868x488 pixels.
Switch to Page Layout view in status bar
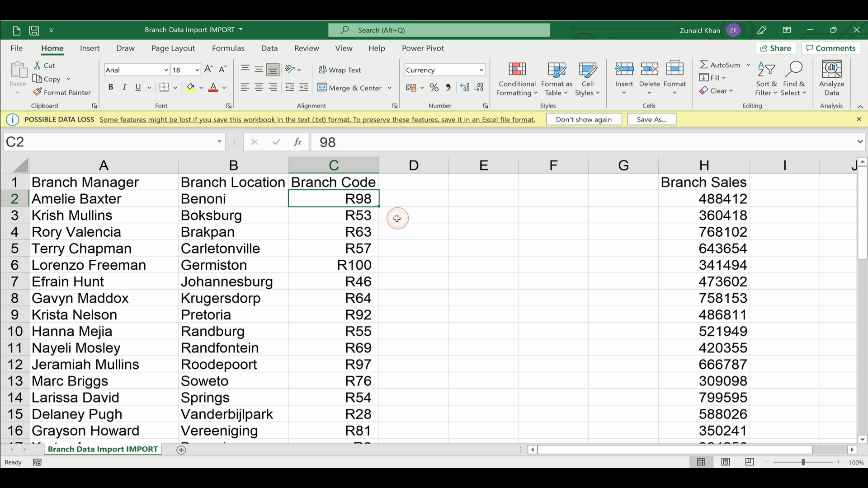tap(726, 462)
